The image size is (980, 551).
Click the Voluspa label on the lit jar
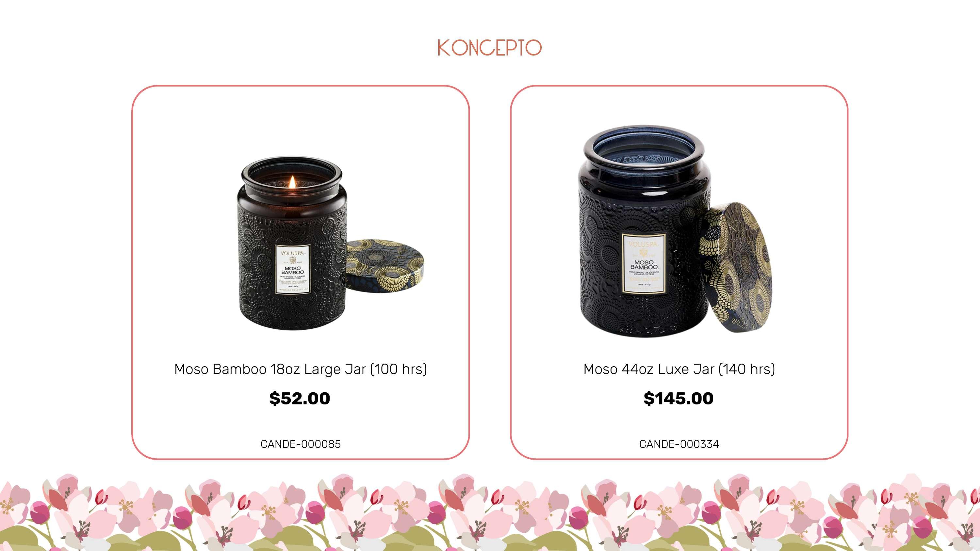click(293, 269)
